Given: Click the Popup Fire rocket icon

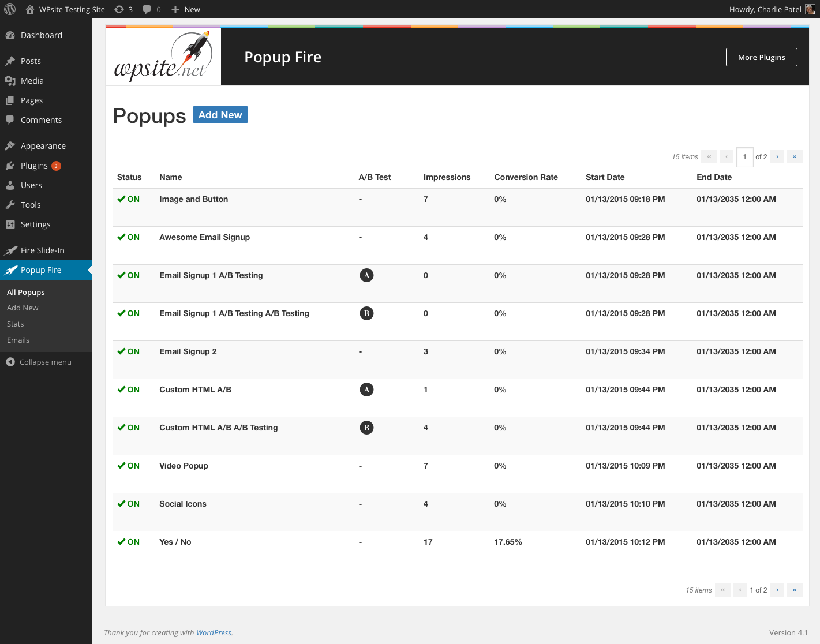Looking at the screenshot, I should 10,270.
